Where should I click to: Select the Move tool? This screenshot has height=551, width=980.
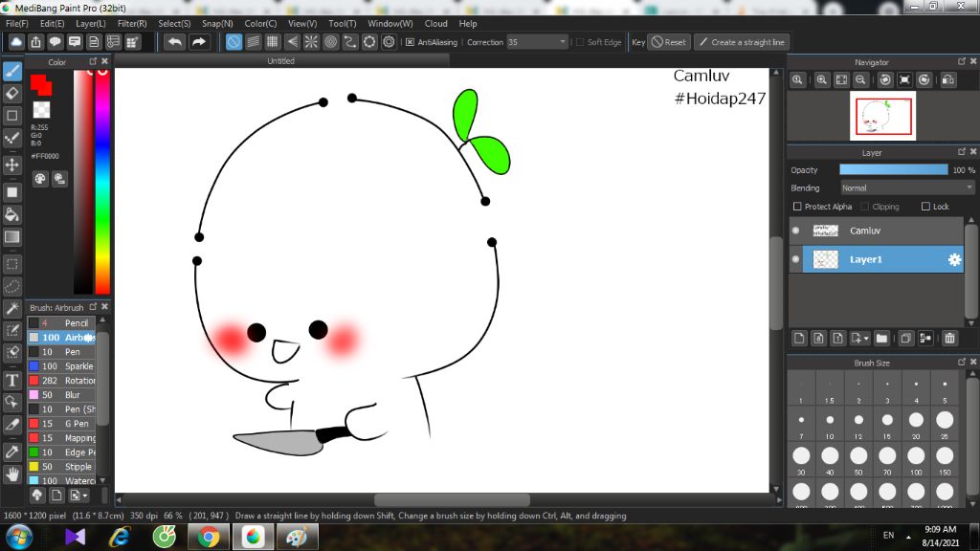[x=11, y=165]
